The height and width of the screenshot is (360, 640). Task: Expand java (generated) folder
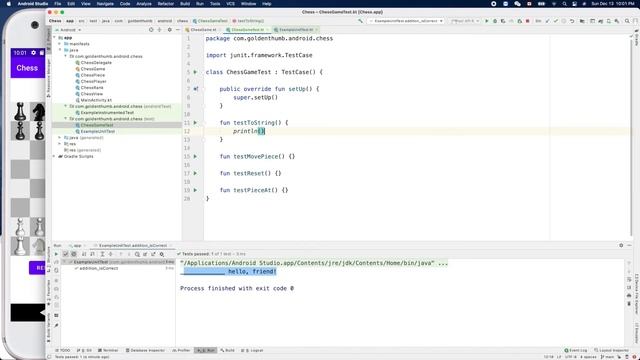(60, 138)
